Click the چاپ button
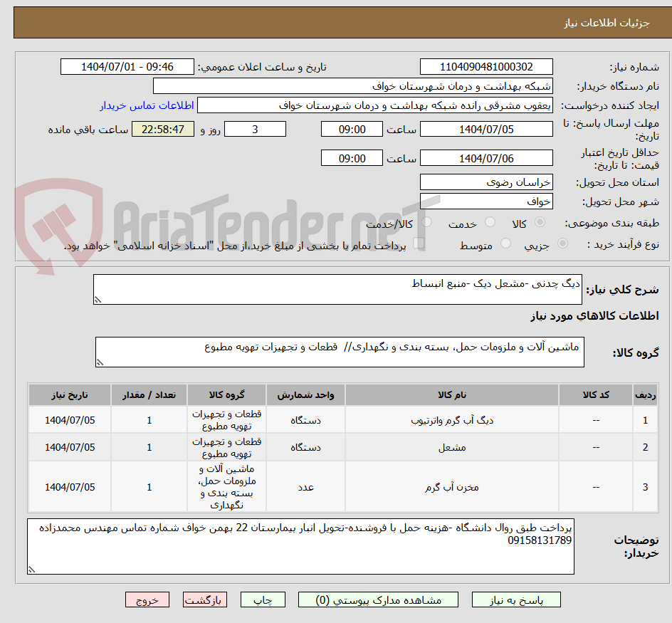 click(263, 600)
